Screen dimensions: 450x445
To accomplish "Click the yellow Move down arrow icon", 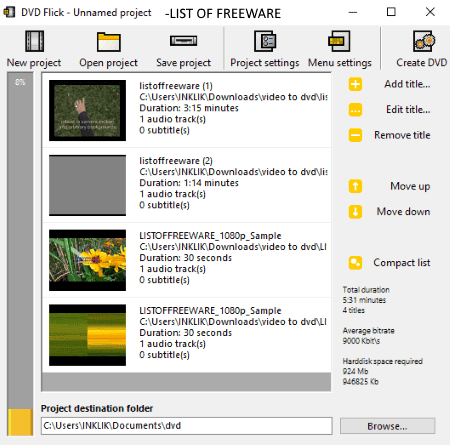I will click(355, 211).
